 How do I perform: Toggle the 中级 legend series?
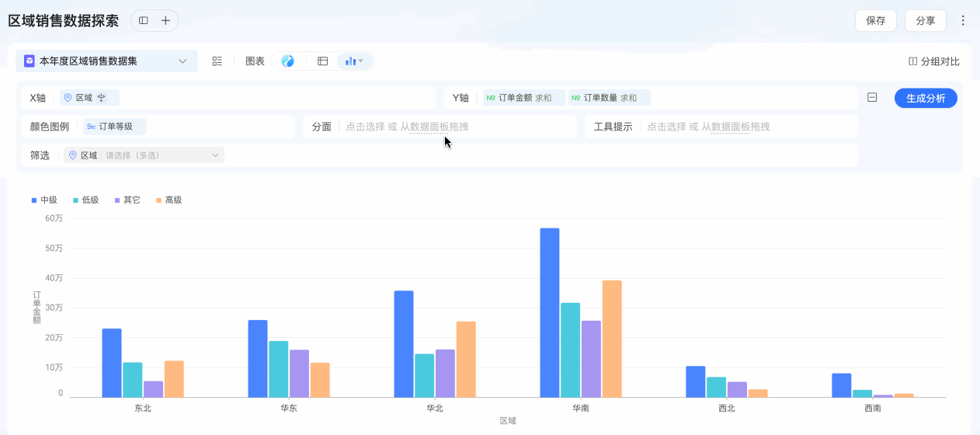pyautogui.click(x=44, y=200)
